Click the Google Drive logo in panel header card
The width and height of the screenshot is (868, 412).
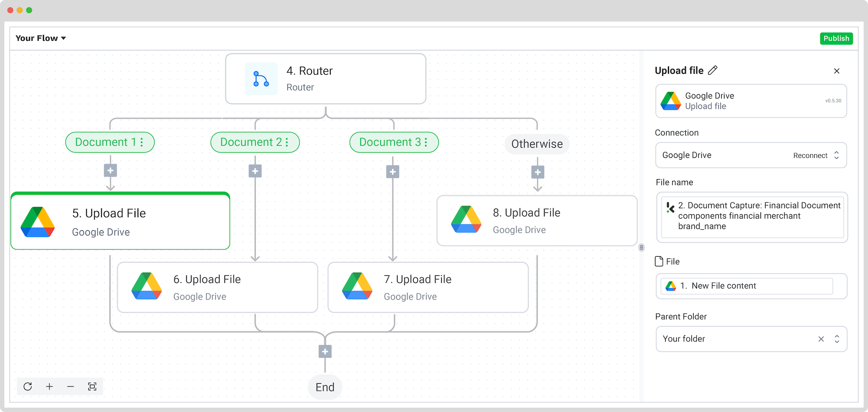pos(671,101)
